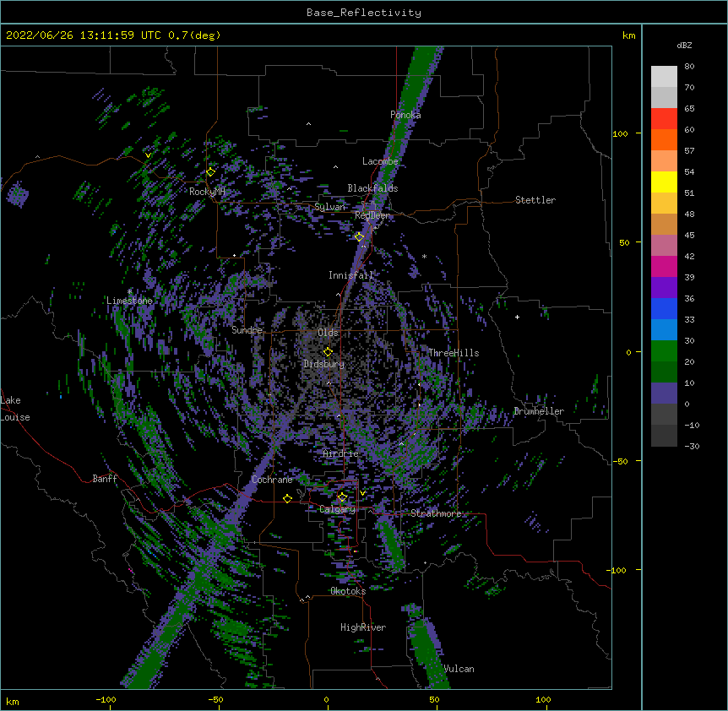
Task: Click the Base_Reflectivity title text
Action: pos(364,13)
